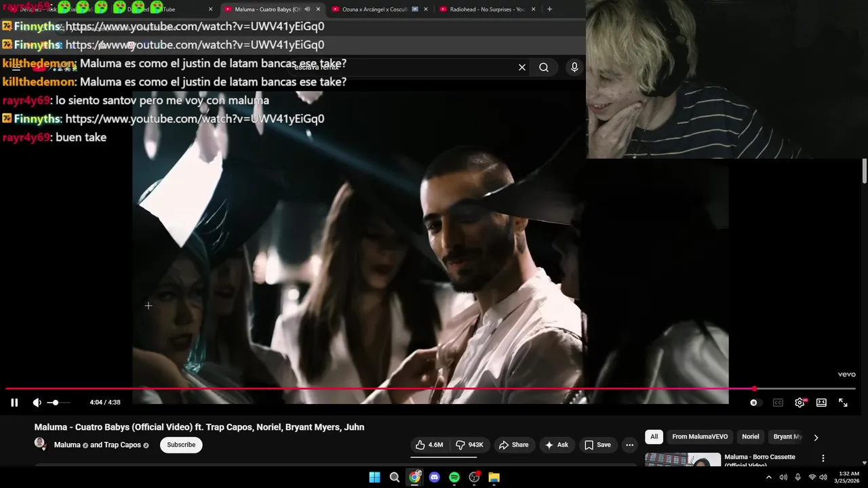Open more actions three-dot menu
This screenshot has width=868, height=488.
(x=629, y=445)
